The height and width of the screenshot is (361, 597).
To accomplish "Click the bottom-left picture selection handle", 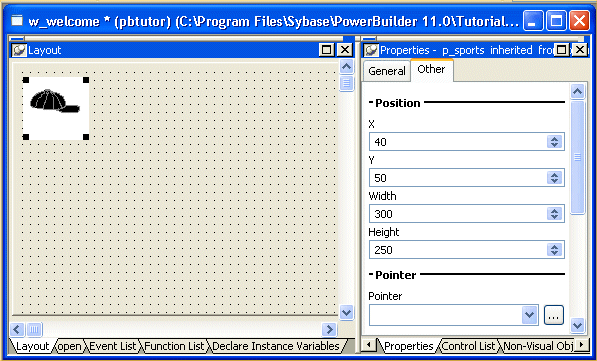I will 26,137.
